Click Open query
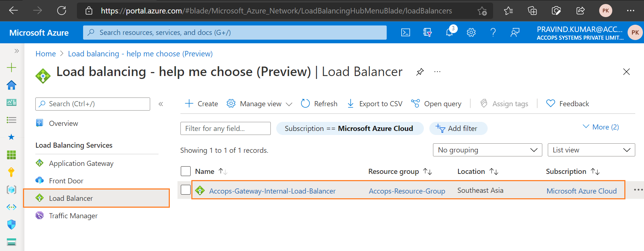 (436, 104)
